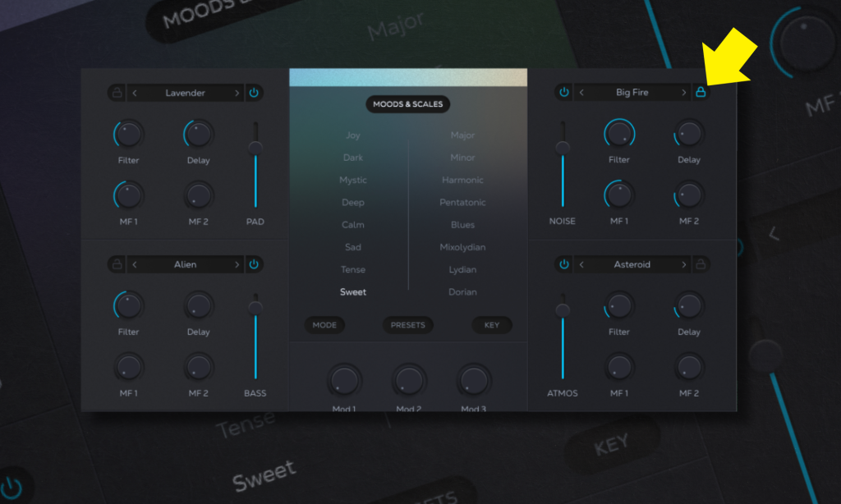Click the NOISE layer Delay knob
The image size is (841, 504).
pos(689,133)
